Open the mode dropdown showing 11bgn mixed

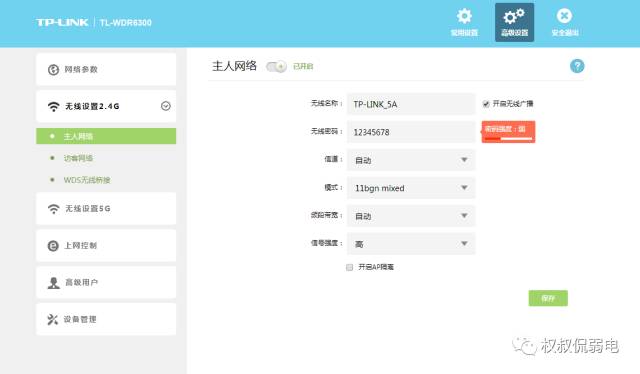coord(411,188)
